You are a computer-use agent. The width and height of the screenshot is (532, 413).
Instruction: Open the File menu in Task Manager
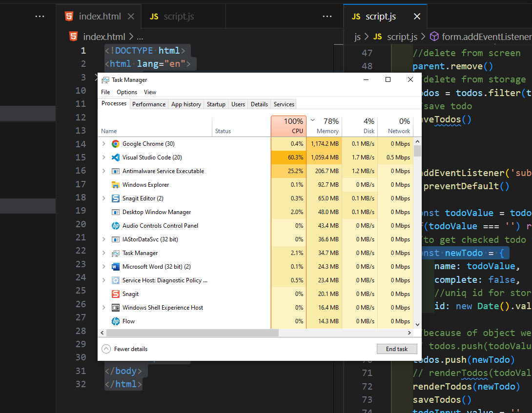click(x=105, y=92)
